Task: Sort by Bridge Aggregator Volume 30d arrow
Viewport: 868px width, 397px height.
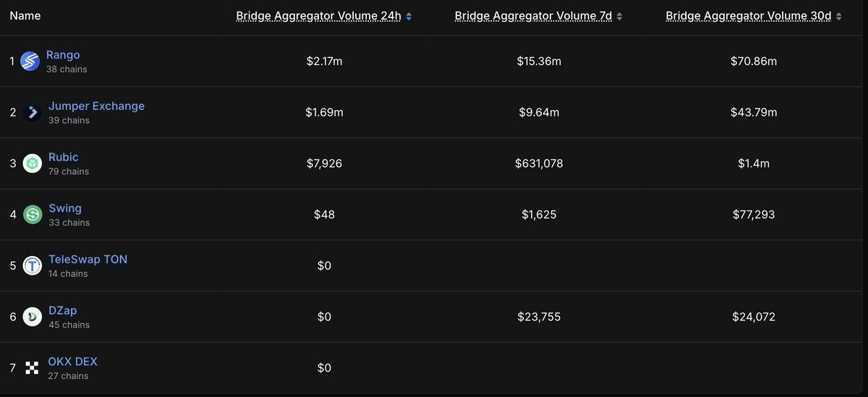Action: click(x=838, y=16)
